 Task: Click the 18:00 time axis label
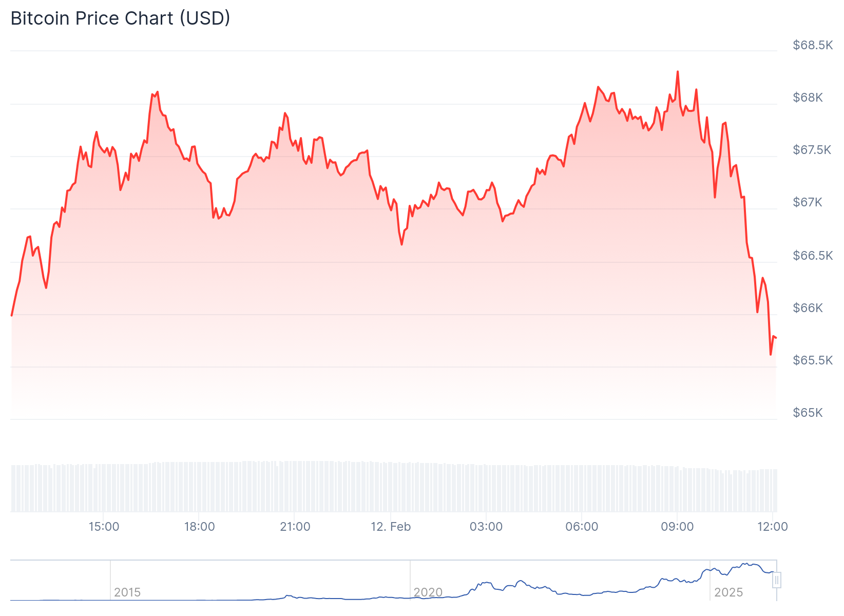pos(199,527)
